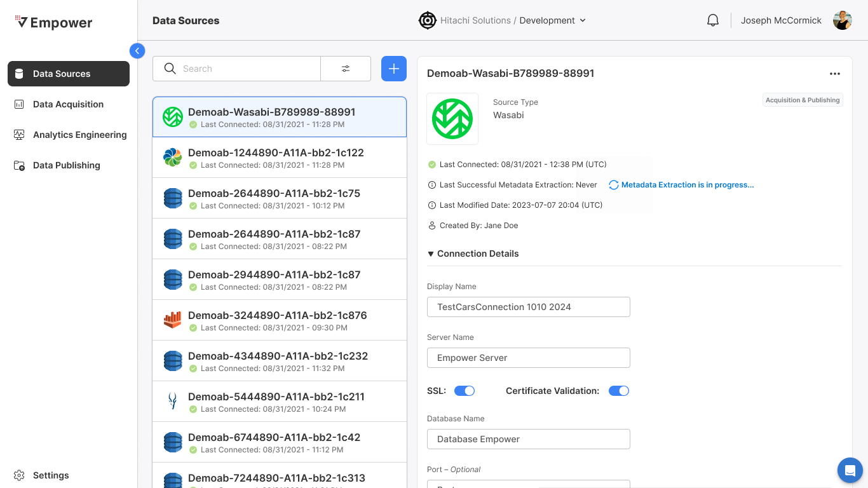Click the Data Sources page heading
Image resolution: width=868 pixels, height=488 pixels.
click(186, 20)
